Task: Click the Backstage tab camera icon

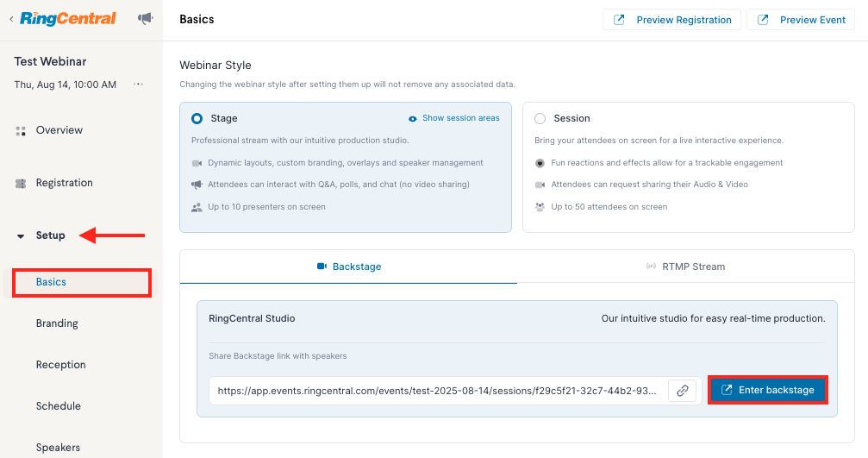Action: pos(322,267)
